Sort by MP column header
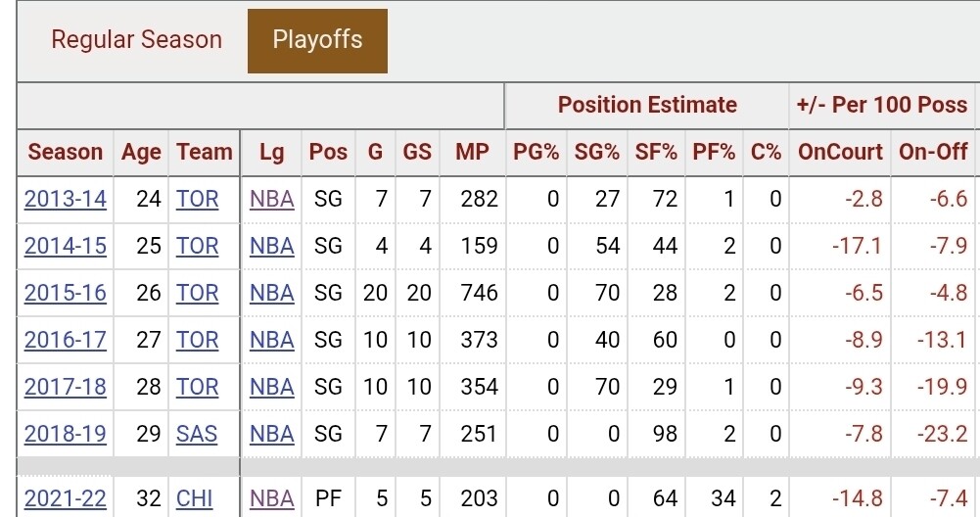The width and height of the screenshot is (980, 517). tap(472, 152)
